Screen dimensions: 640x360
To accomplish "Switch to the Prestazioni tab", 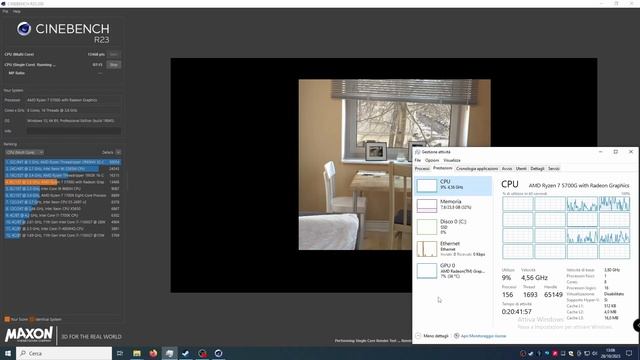I will click(442, 168).
